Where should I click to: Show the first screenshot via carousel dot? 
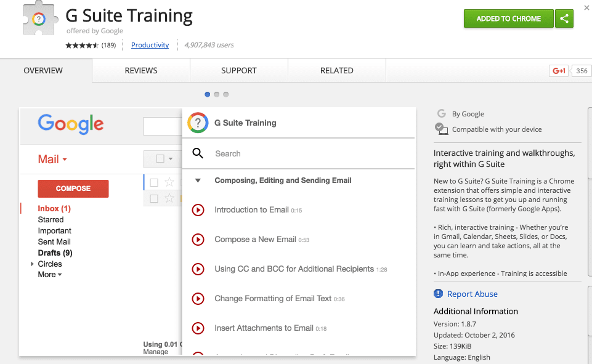click(207, 94)
